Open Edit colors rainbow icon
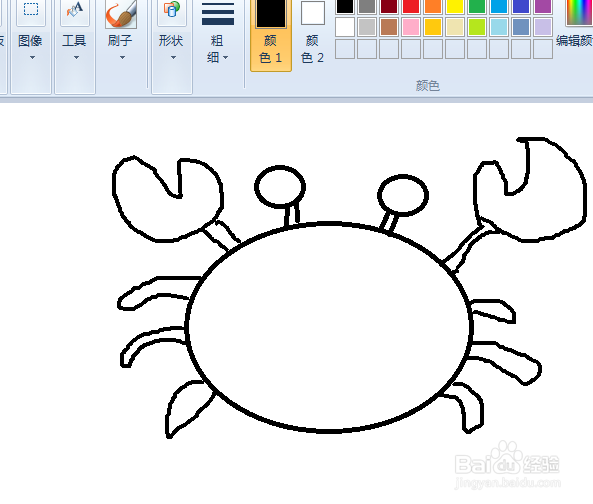 click(579, 12)
